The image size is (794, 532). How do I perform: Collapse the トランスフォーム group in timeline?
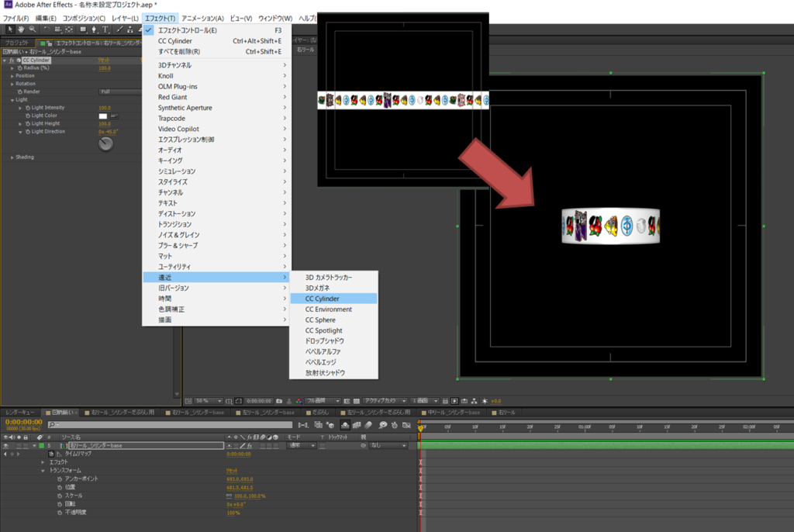pos(43,471)
